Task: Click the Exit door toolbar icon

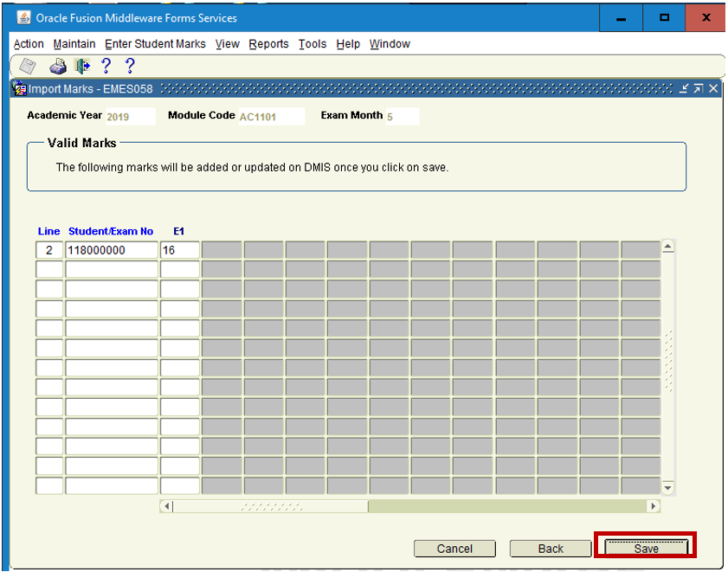Action: tap(82, 66)
